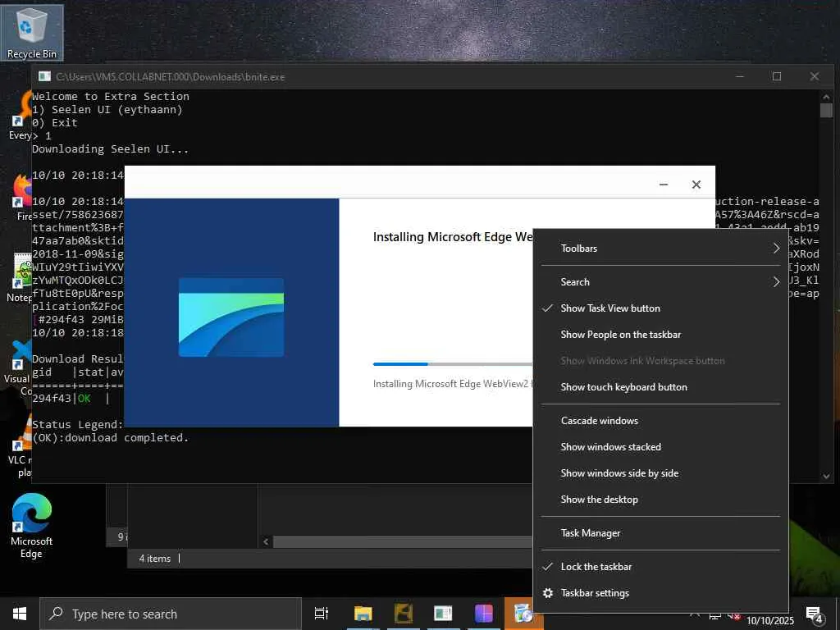Click the Type here to search box
840x630 pixels.
tap(171, 614)
